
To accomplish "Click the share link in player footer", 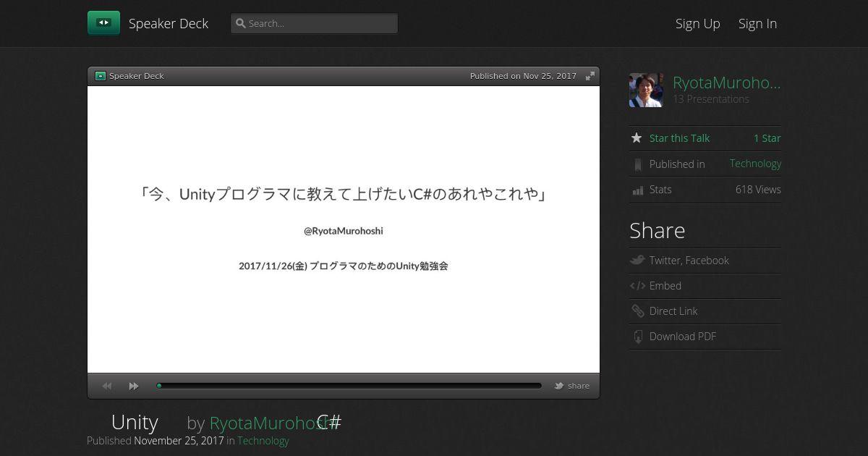I will click(579, 386).
